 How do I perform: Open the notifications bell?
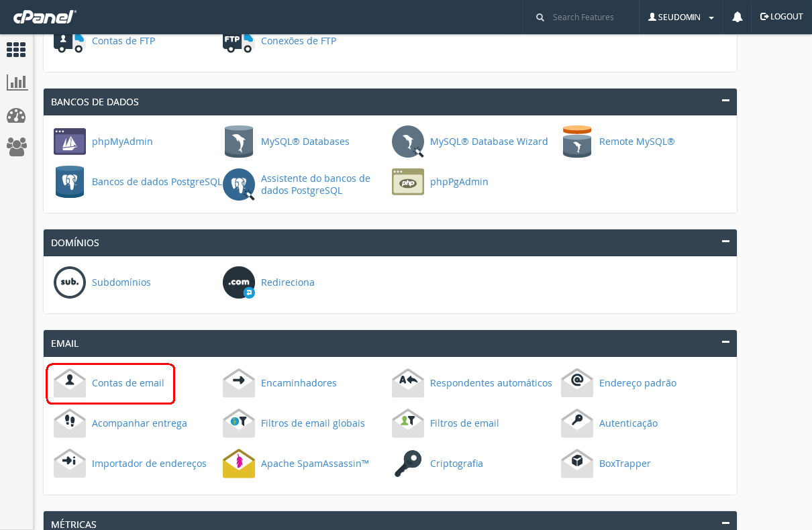(738, 17)
